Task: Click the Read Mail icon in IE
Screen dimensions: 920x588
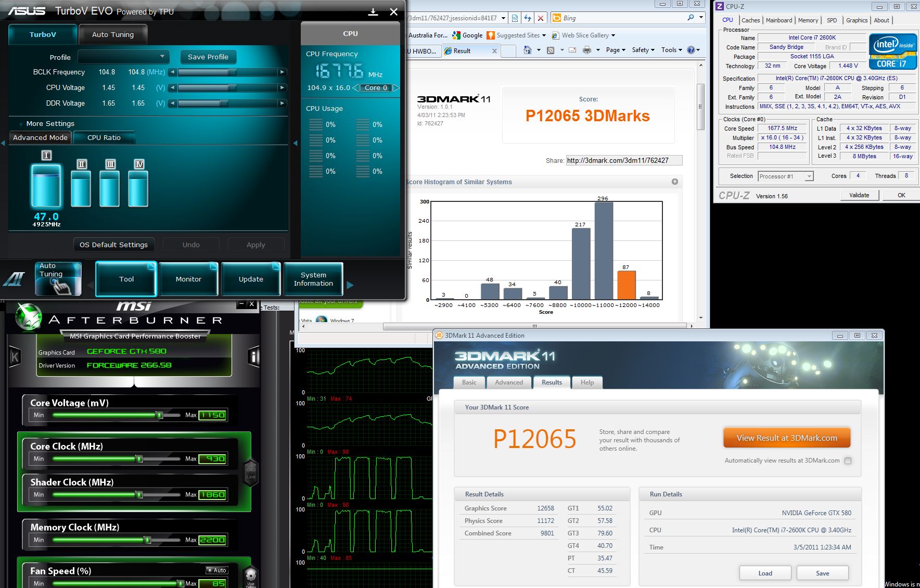Action: [573, 50]
